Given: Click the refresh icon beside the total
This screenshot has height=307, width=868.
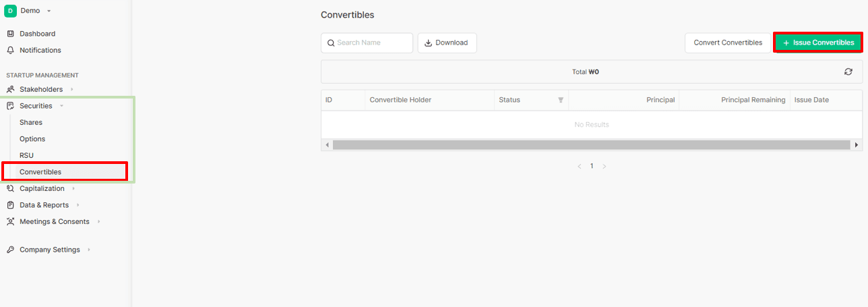Looking at the screenshot, I should 848,72.
